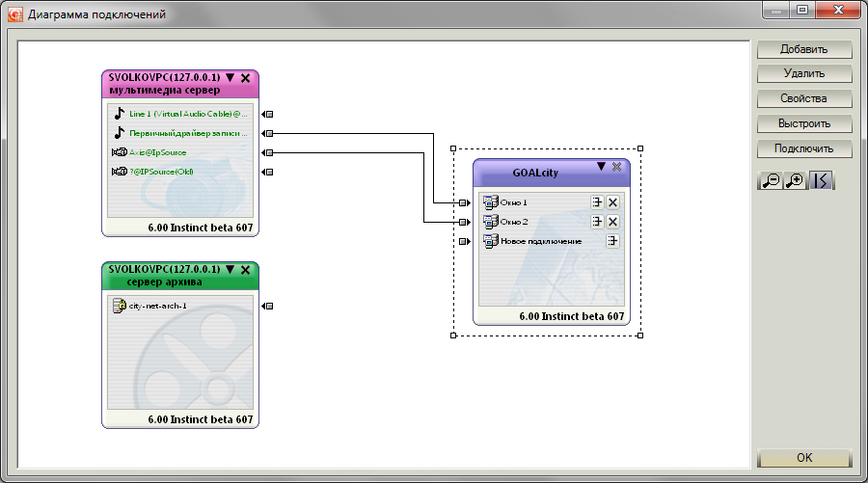The image size is (868, 483).
Task: Collapse the multimedia server block with its arrow
Action: pos(231,77)
